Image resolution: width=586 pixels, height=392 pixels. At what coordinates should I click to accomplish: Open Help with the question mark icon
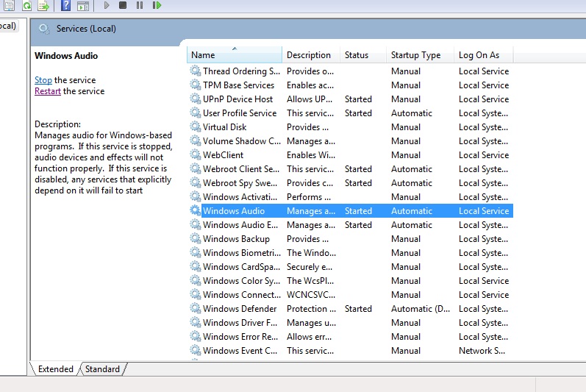pos(65,5)
